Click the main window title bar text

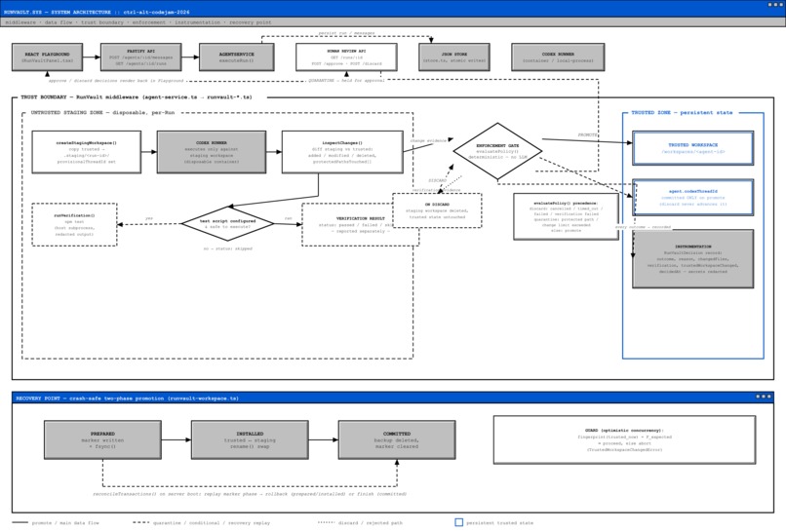(x=97, y=12)
